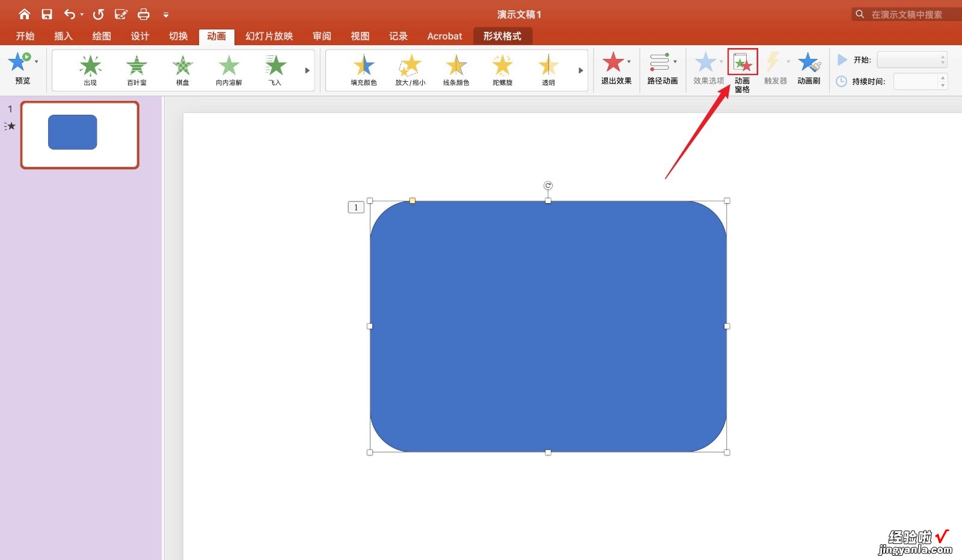Open the 开始 timing dropdown field

click(912, 59)
